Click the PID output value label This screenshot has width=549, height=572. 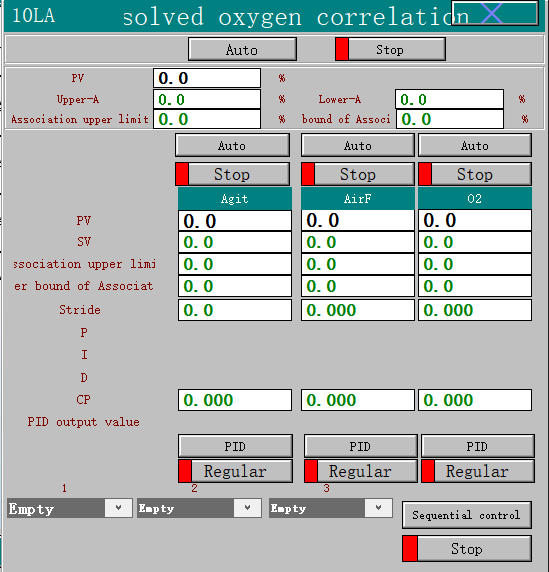click(x=84, y=422)
